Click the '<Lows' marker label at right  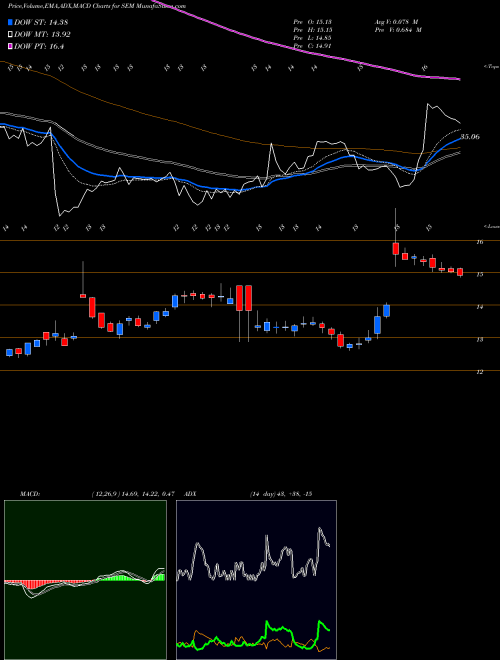(x=491, y=226)
